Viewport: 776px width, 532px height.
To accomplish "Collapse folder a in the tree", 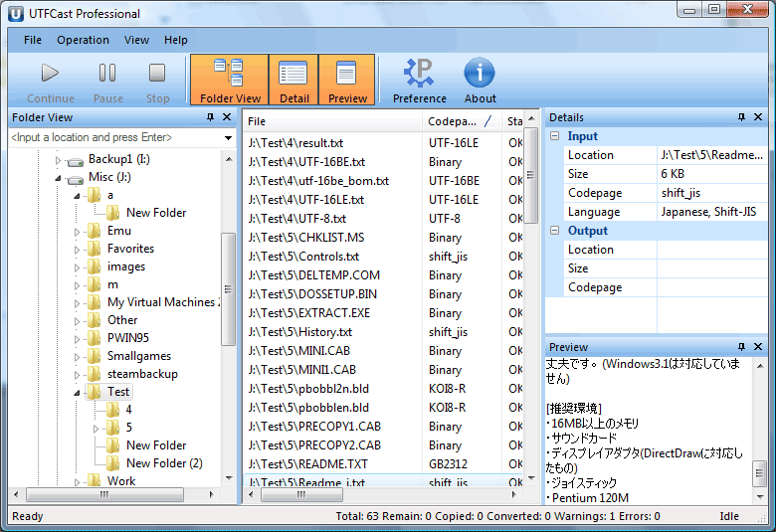I will tap(77, 196).
